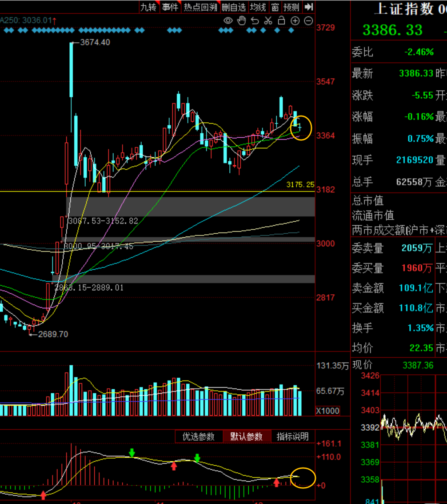The width and height of the screenshot is (447, 504).
Task: Click the 3182 price axis label
Action: coord(326,190)
